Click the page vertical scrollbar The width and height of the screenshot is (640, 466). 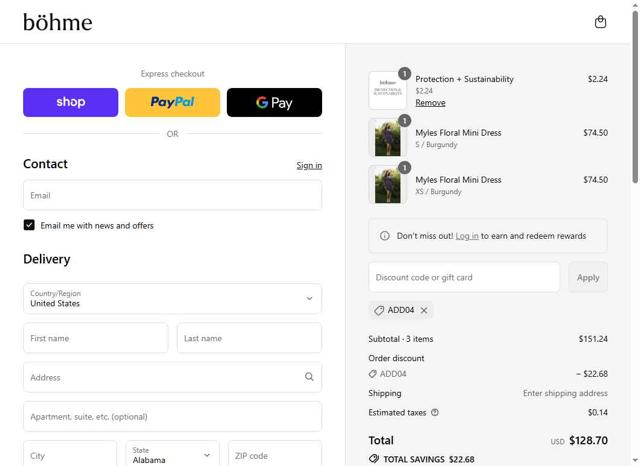[635, 96]
